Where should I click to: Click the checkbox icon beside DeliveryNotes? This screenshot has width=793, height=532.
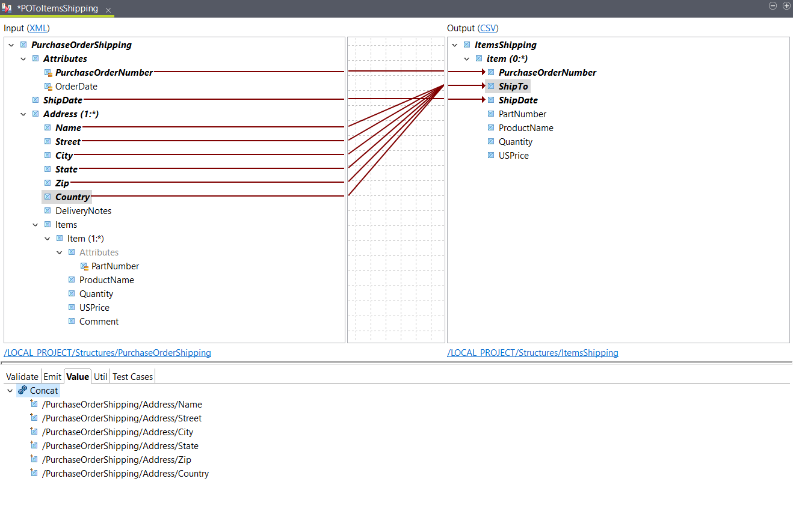[x=48, y=210]
